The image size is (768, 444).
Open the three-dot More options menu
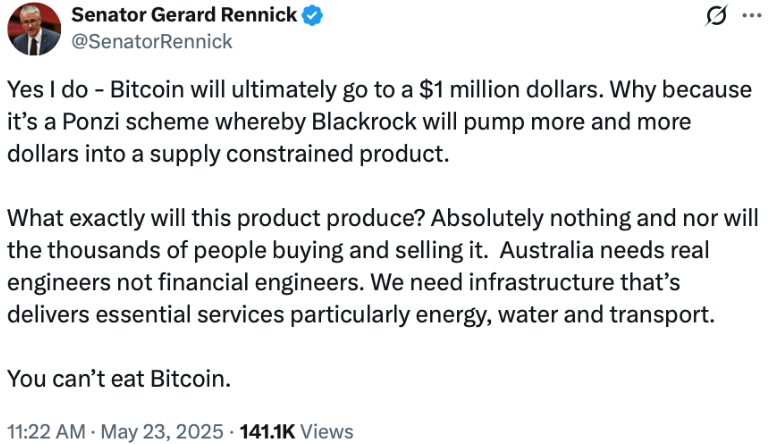click(x=751, y=17)
